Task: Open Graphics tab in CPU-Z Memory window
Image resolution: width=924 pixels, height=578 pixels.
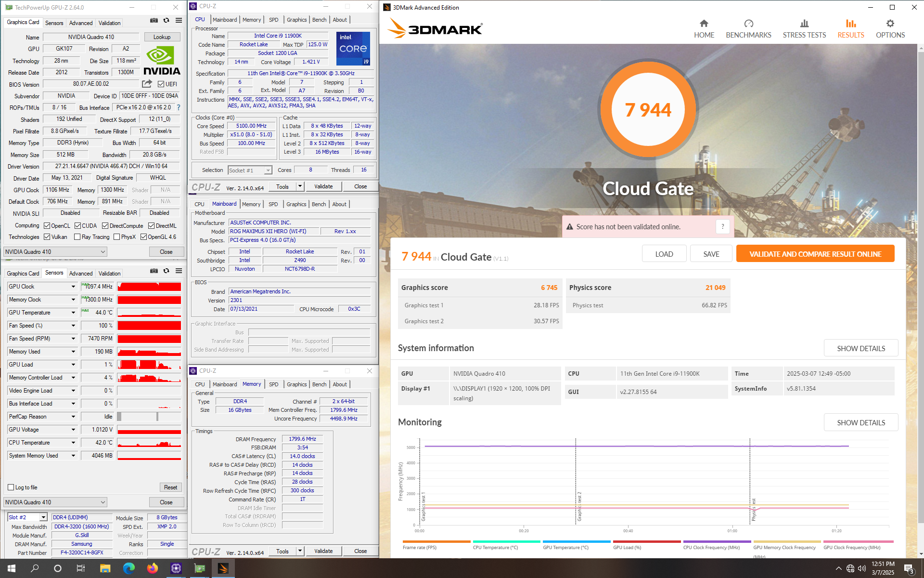Action: point(296,384)
